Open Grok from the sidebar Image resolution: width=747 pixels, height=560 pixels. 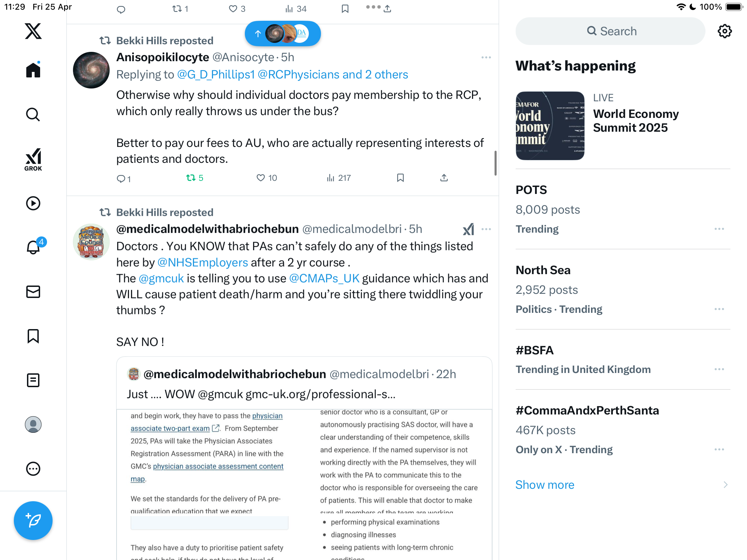pyautogui.click(x=33, y=159)
